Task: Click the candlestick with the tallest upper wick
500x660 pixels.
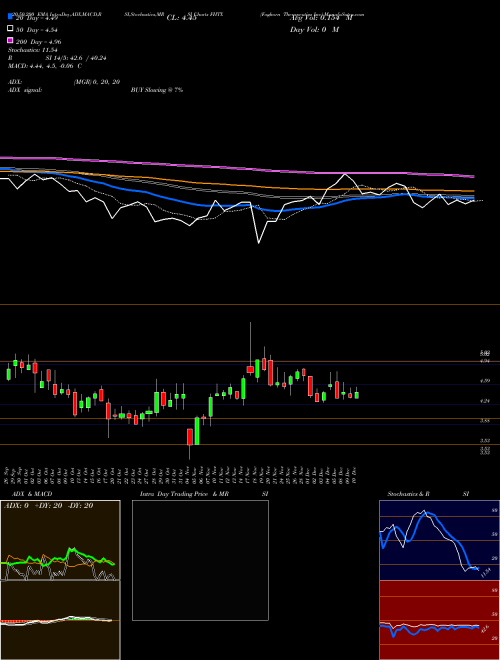Action: 250,369
